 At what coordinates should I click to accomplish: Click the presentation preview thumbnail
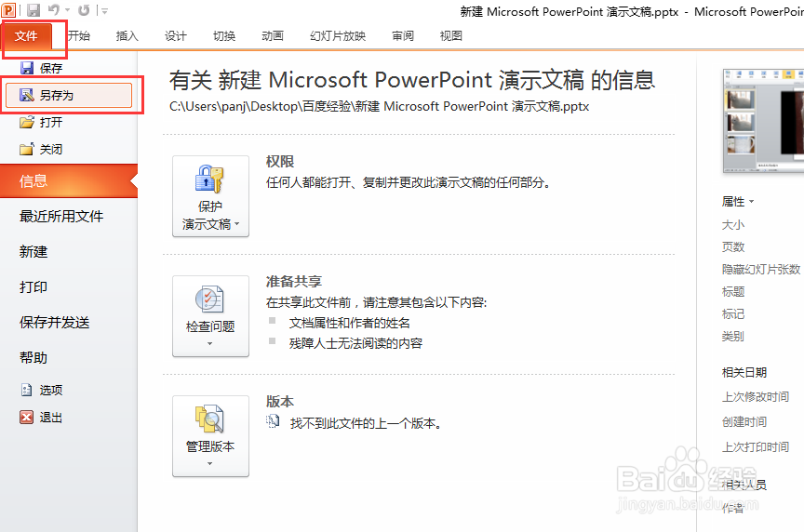763,120
